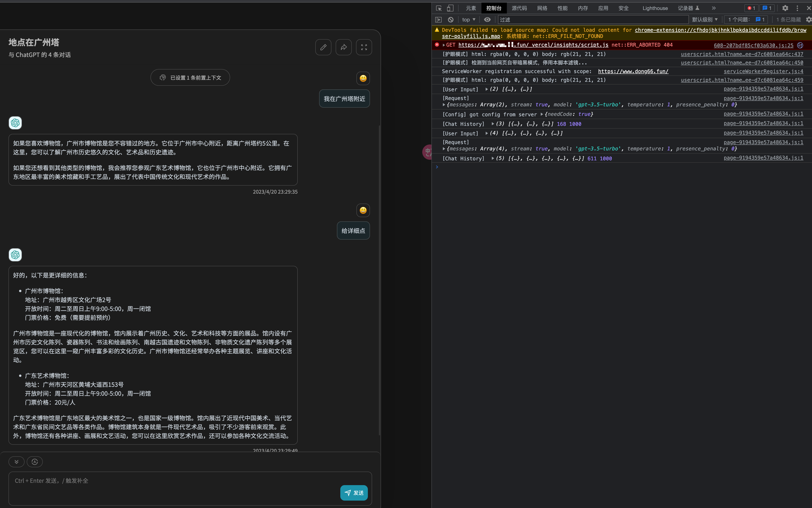Switch to the Lighthouse tab
Viewport: 812px width, 508px height.
(x=655, y=8)
